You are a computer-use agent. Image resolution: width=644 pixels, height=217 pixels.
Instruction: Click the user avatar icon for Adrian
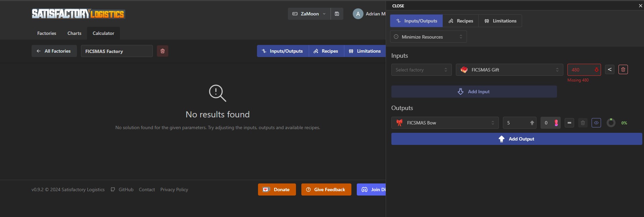(358, 14)
